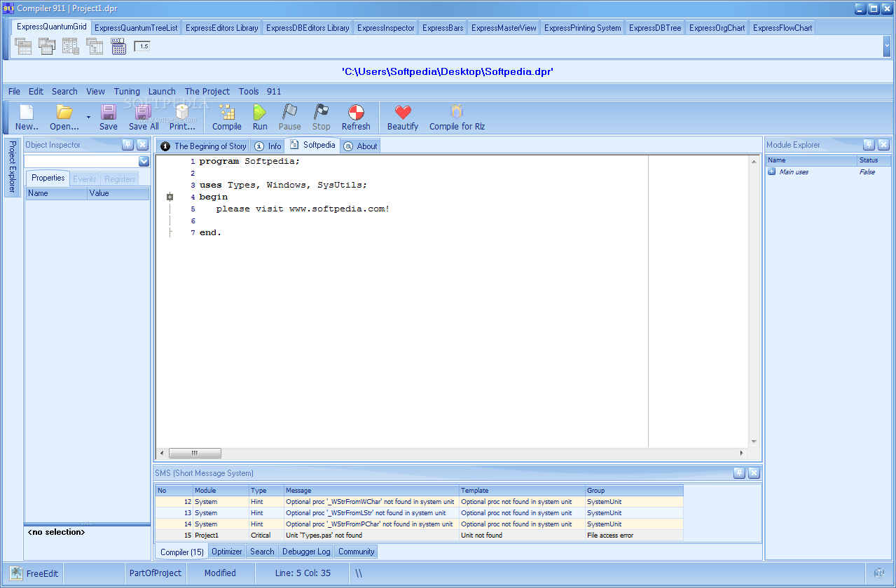
Task: Select the ExpressBars palette tab
Action: coord(443,28)
